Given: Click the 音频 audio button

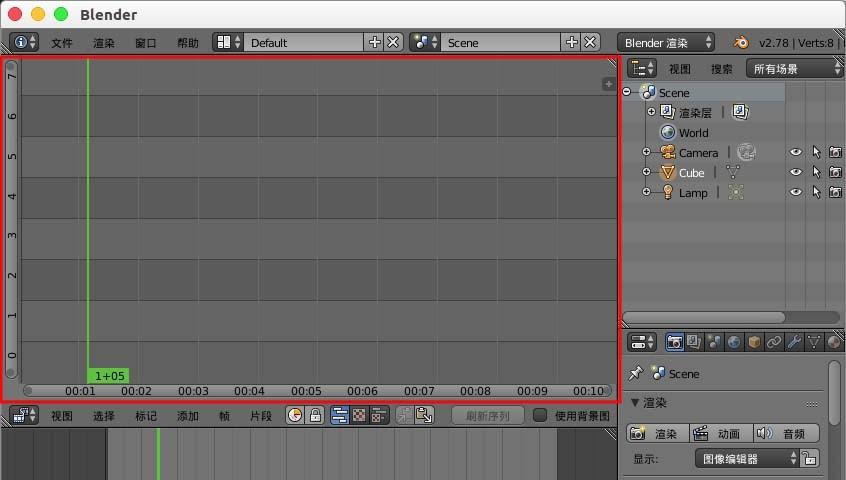Looking at the screenshot, I should tap(787, 433).
